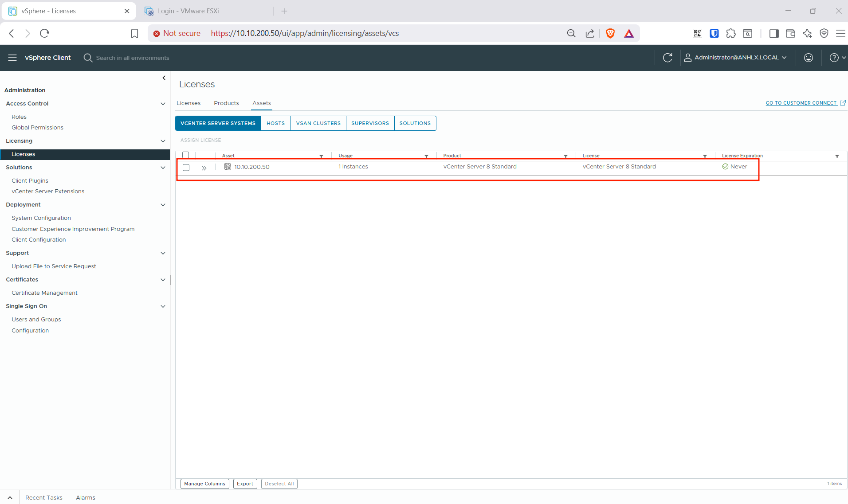Screen dimensions: 848x504
Task: Focus the Search in all environments field
Action: (x=133, y=58)
